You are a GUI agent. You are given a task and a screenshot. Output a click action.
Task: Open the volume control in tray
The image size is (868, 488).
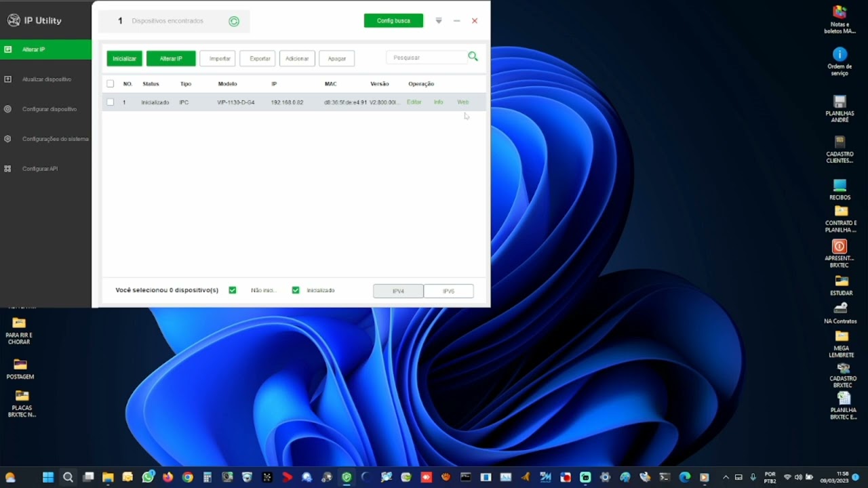click(x=798, y=477)
